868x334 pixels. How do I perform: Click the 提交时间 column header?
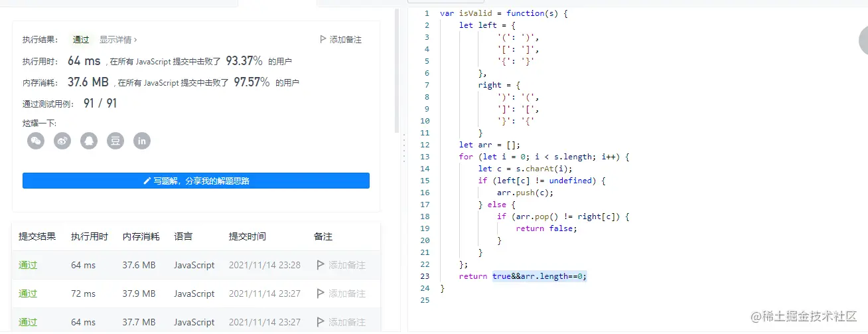click(x=248, y=236)
